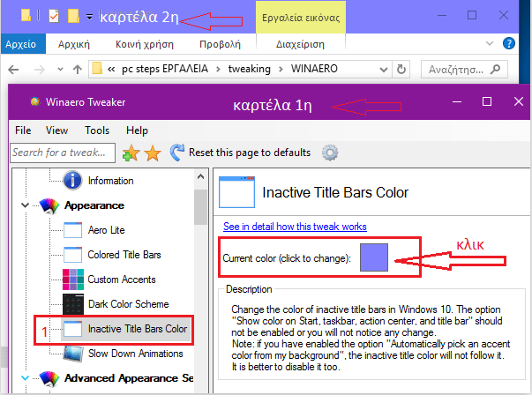Screen dimensions: 532x395
Task: Switch to the Κοινή χρήση ribbon tab
Action: (145, 44)
